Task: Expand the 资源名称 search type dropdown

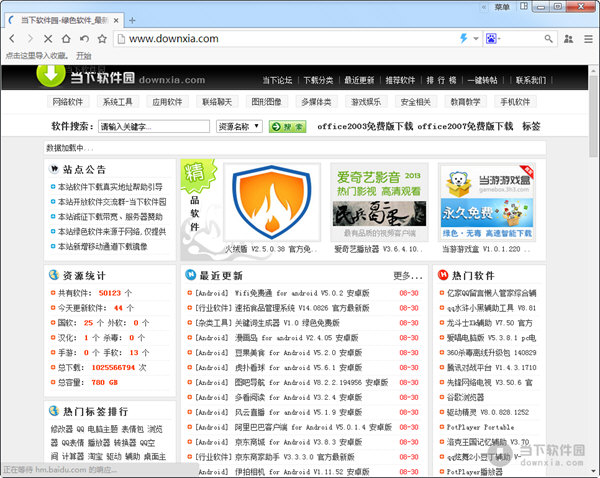Action: [239, 126]
